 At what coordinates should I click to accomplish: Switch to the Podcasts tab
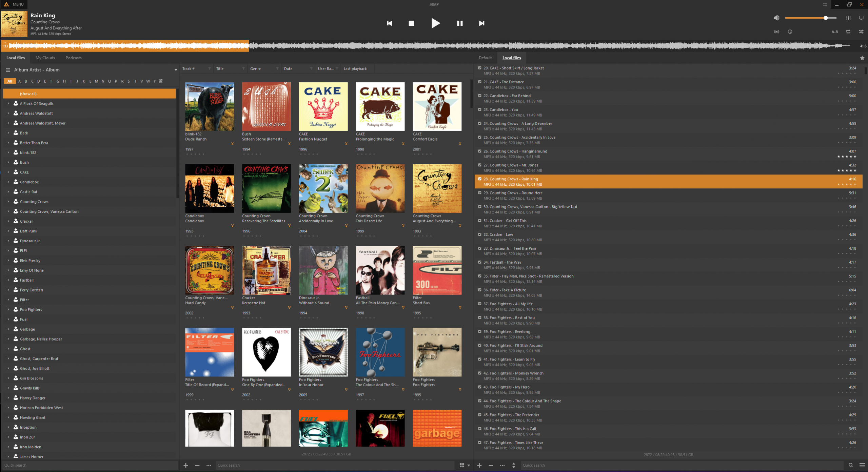pyautogui.click(x=74, y=58)
